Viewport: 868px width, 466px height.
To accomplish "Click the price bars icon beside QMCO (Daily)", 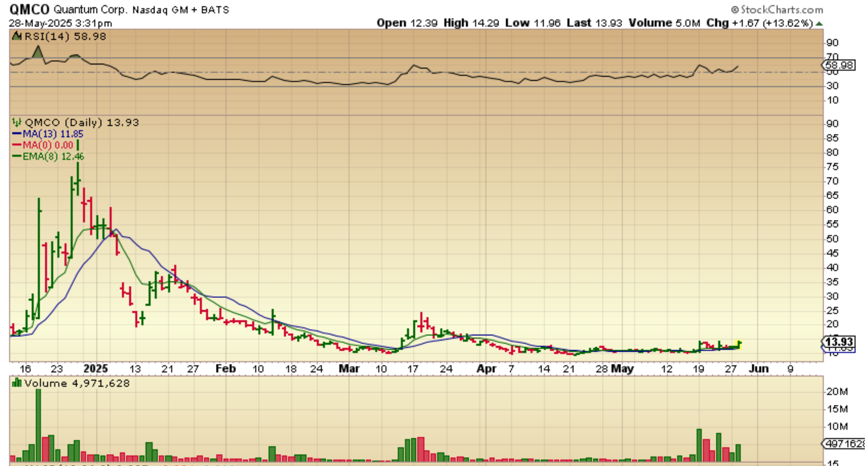I will [x=17, y=122].
